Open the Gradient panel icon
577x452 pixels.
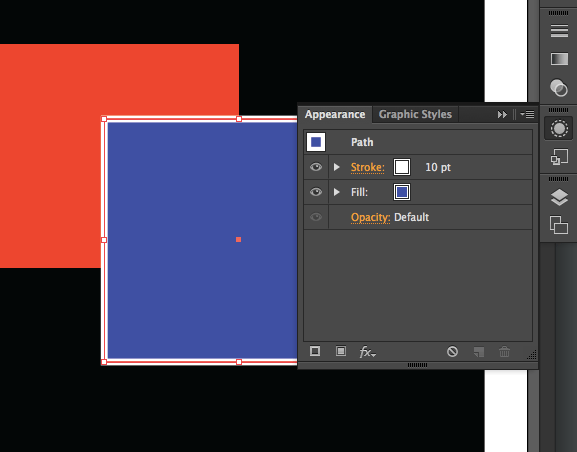pyautogui.click(x=559, y=59)
